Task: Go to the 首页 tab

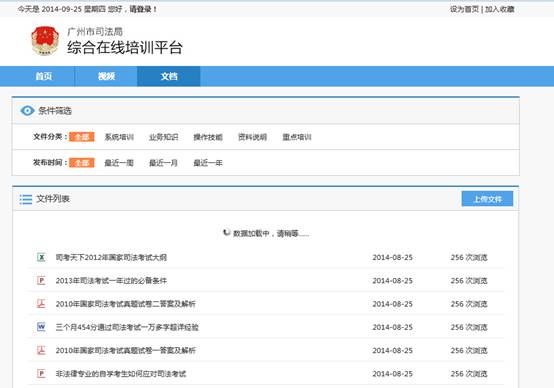Action: pyautogui.click(x=44, y=76)
